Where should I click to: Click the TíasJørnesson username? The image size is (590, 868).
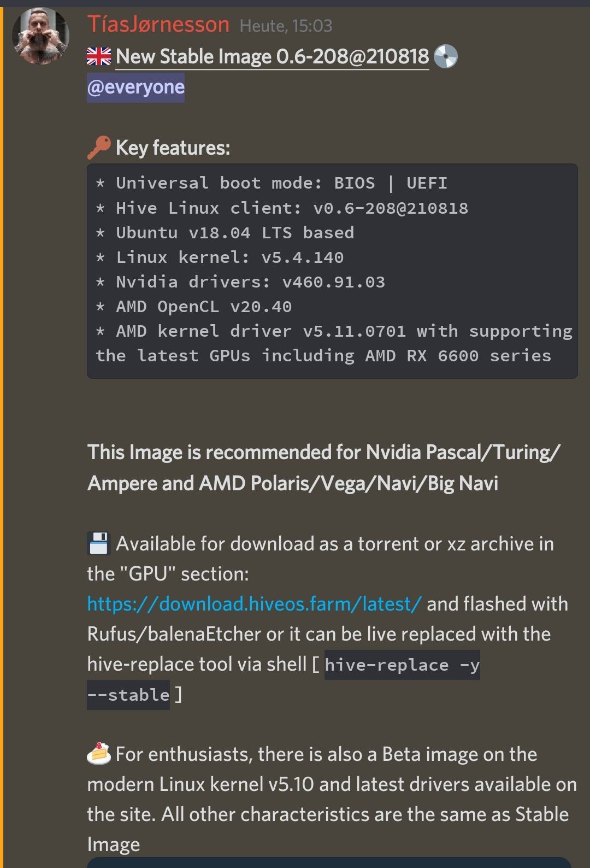(158, 25)
